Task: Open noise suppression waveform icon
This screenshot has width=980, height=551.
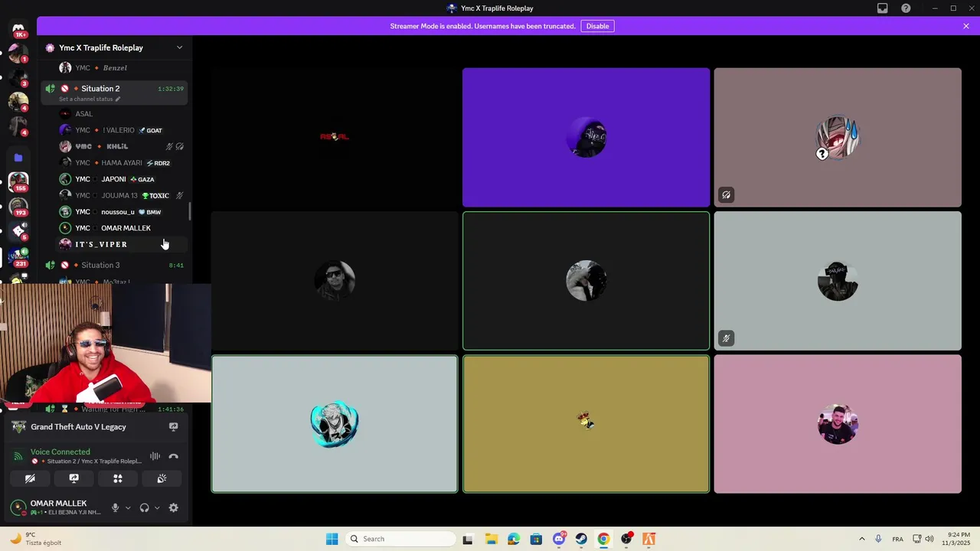Action: click(x=155, y=456)
